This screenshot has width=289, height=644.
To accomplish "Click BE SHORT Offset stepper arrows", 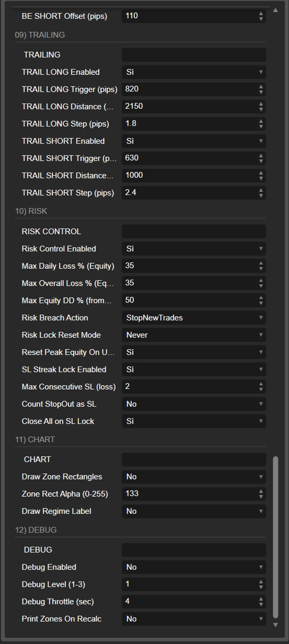I will click(x=261, y=16).
